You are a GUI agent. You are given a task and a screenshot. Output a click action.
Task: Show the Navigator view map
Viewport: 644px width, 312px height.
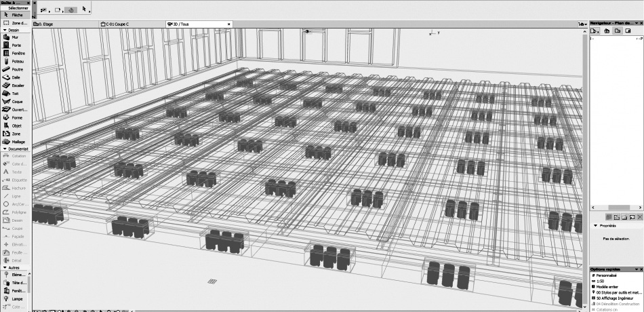coord(618,31)
